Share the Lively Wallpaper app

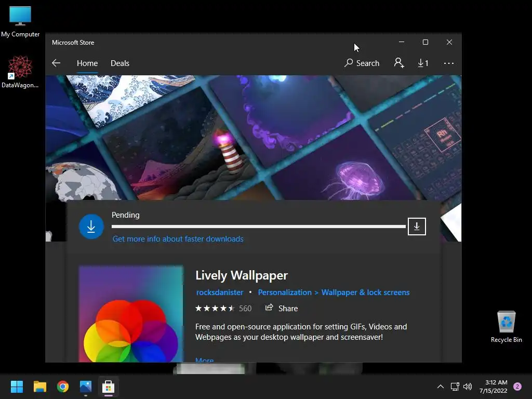click(281, 308)
